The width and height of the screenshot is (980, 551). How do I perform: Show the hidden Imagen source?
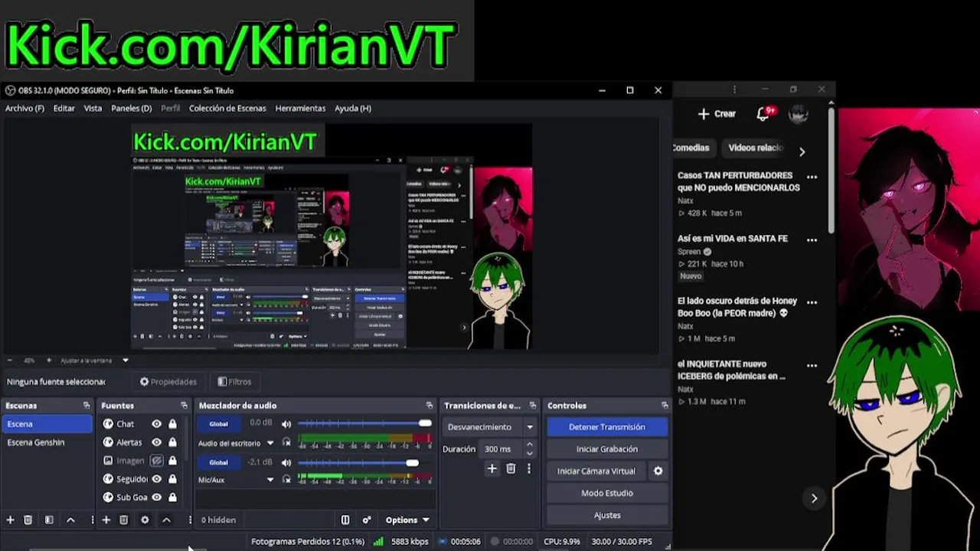click(156, 461)
